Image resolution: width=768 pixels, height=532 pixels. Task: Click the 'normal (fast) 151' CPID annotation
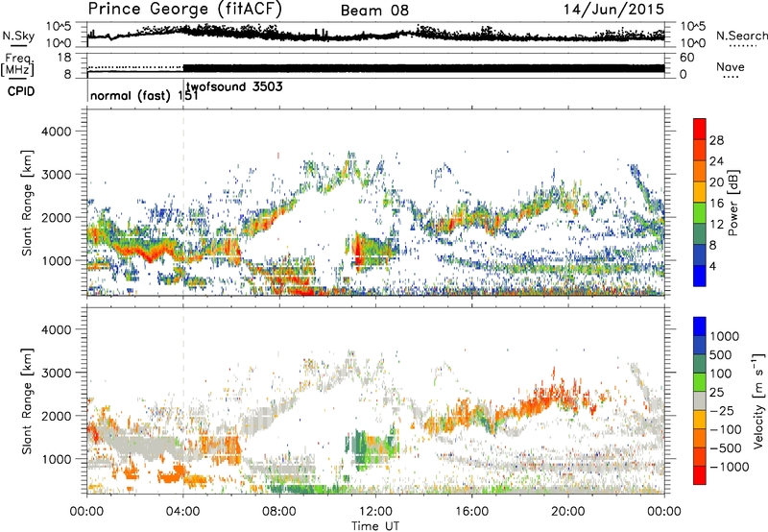coord(144,95)
